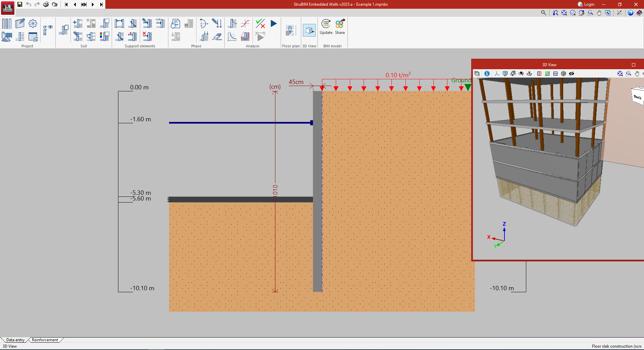Viewport: 644px width, 350px height.
Task: Click the Update BIM model button
Action: (x=326, y=27)
